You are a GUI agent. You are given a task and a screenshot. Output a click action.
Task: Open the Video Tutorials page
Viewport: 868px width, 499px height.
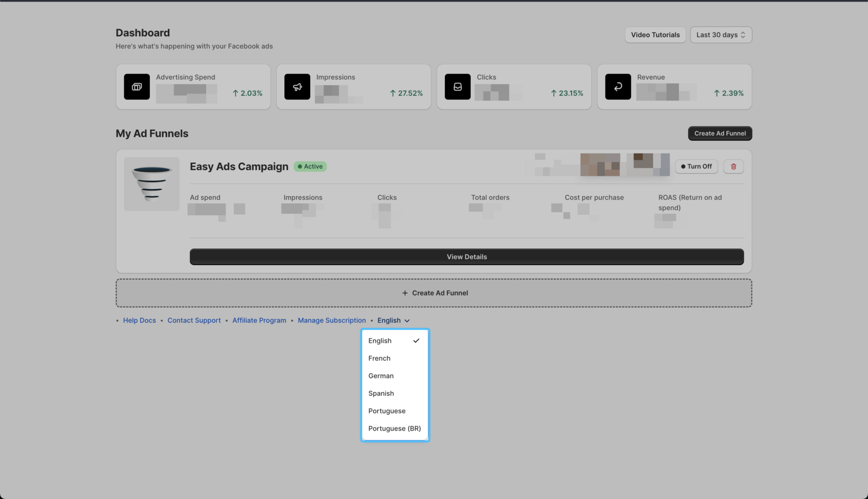point(655,35)
